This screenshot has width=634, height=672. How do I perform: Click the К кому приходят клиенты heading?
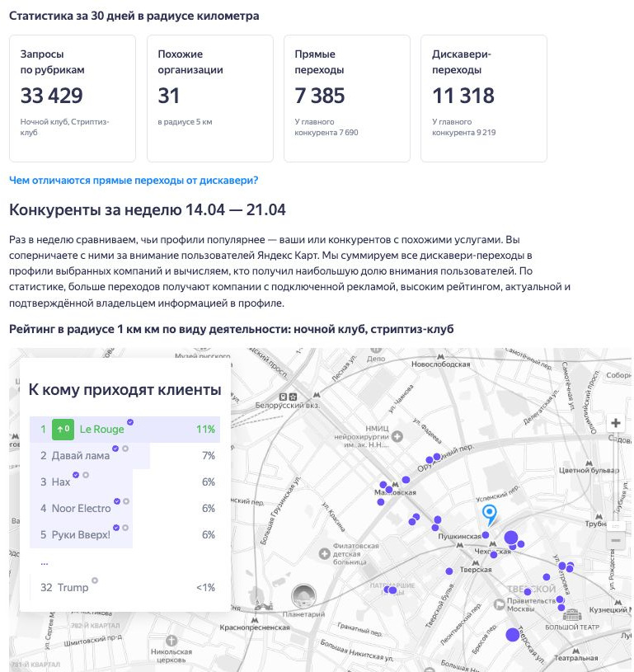click(124, 390)
